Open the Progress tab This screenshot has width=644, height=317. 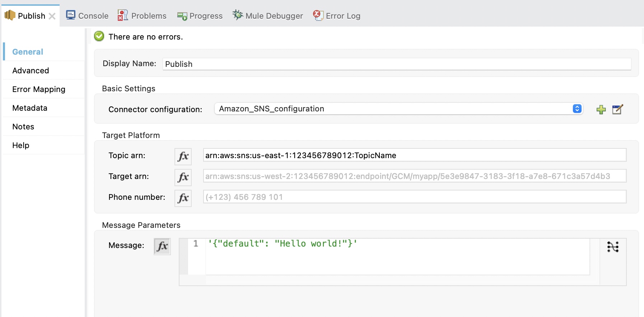coord(200,16)
